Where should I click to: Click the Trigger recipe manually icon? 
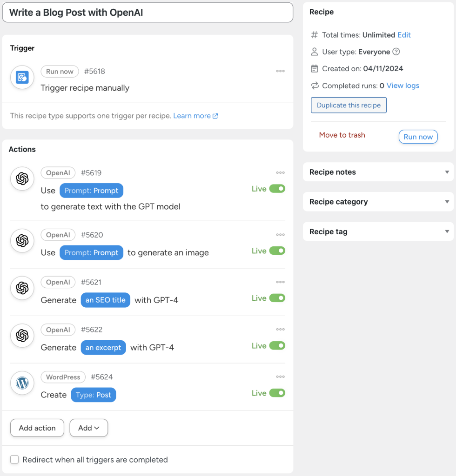[22, 77]
